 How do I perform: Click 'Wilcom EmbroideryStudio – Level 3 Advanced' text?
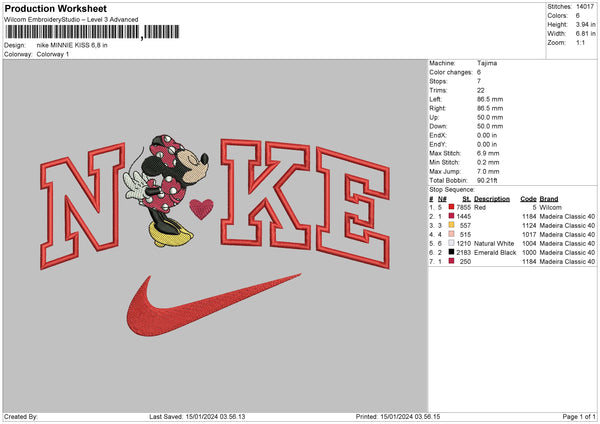(71, 20)
